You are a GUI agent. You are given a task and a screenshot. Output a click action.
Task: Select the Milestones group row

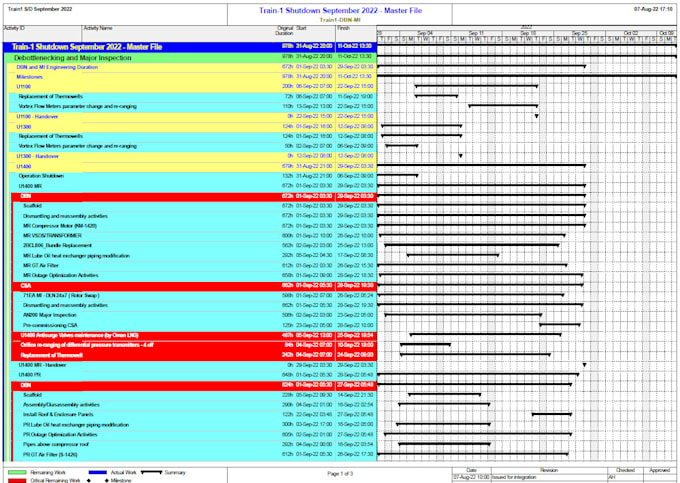click(x=192, y=77)
